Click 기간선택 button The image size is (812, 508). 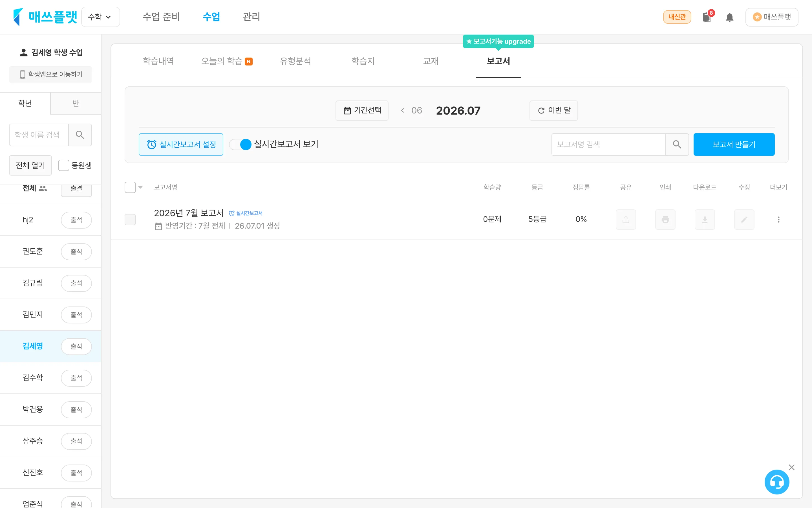tap(362, 111)
